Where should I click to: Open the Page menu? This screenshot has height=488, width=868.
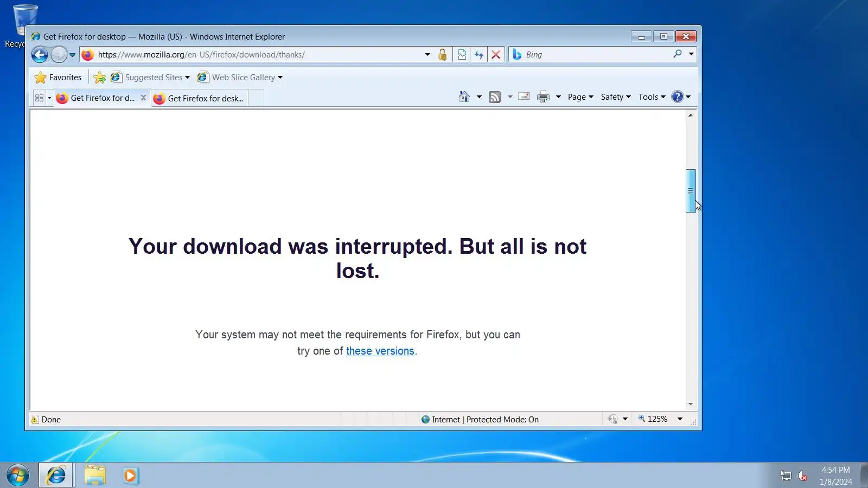(580, 97)
